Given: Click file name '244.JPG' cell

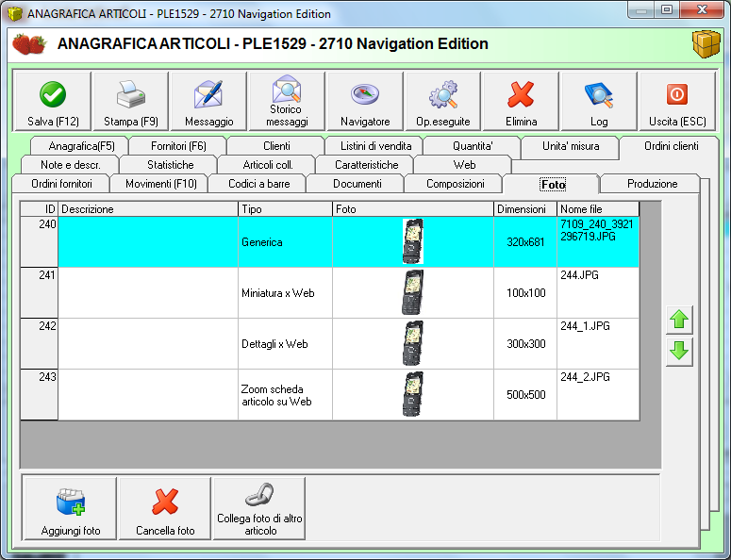Looking at the screenshot, I should tap(598, 293).
